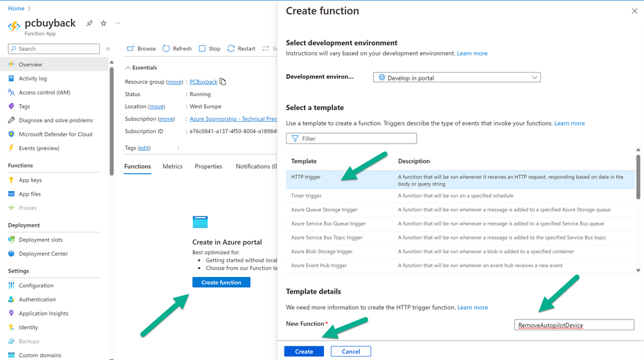Open Learn more under Template details
Viewport: 644px width, 360px height.
[472, 307]
